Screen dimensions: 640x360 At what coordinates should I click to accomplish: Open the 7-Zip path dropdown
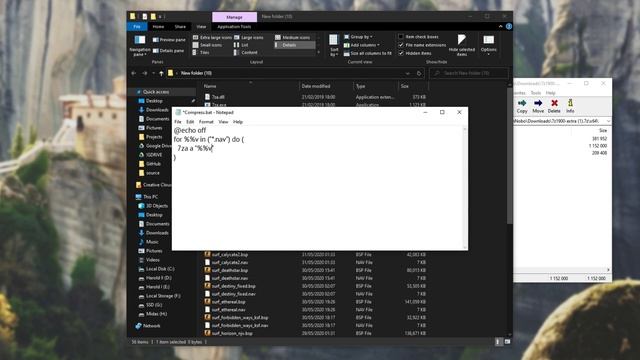608,121
